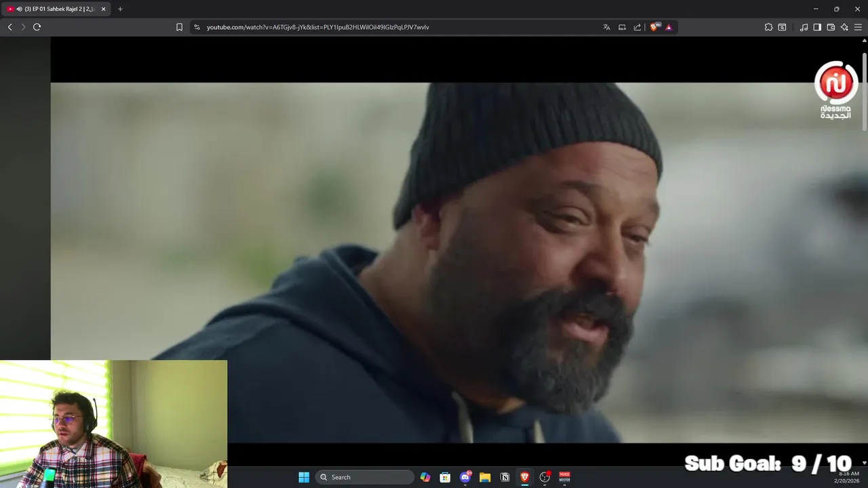
Task: Go back with the browser back arrow
Action: click(x=9, y=27)
